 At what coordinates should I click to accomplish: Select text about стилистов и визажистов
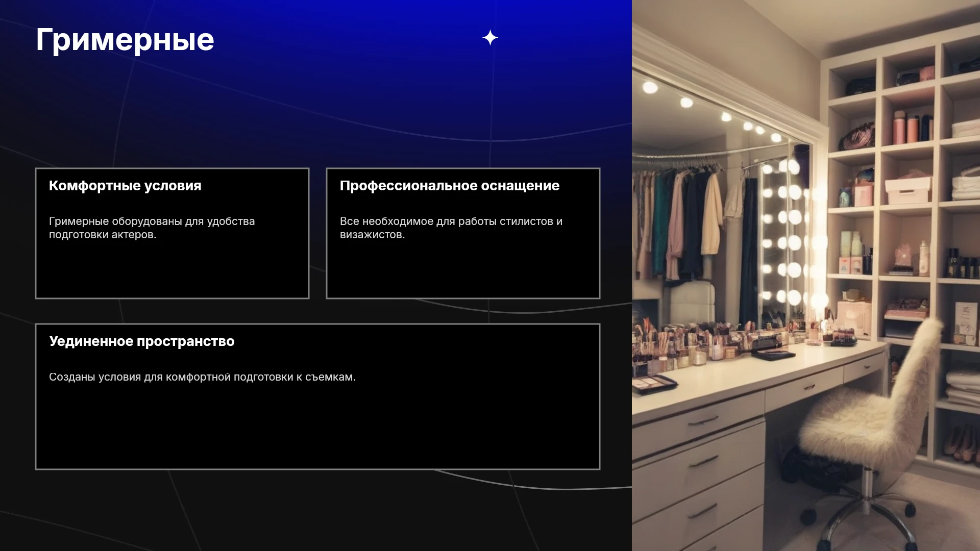tap(451, 228)
